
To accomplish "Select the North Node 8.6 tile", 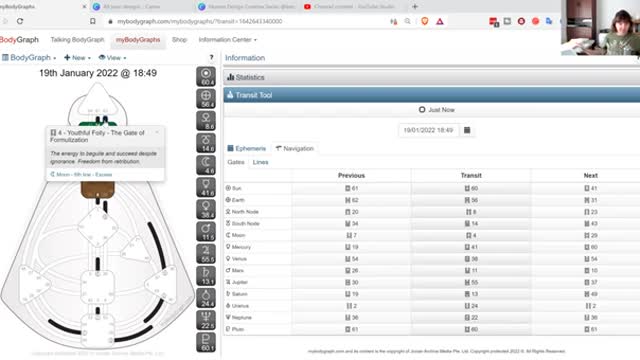I will tap(206, 121).
